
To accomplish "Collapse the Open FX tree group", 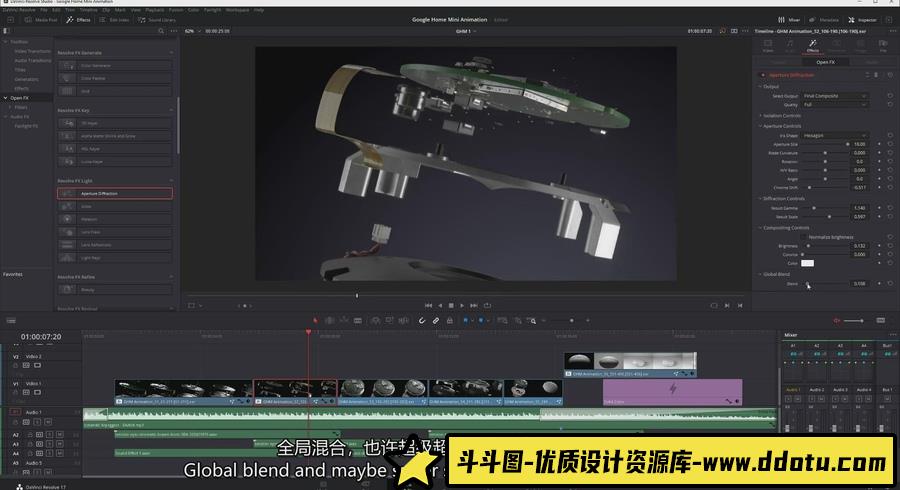I will pos(6,98).
